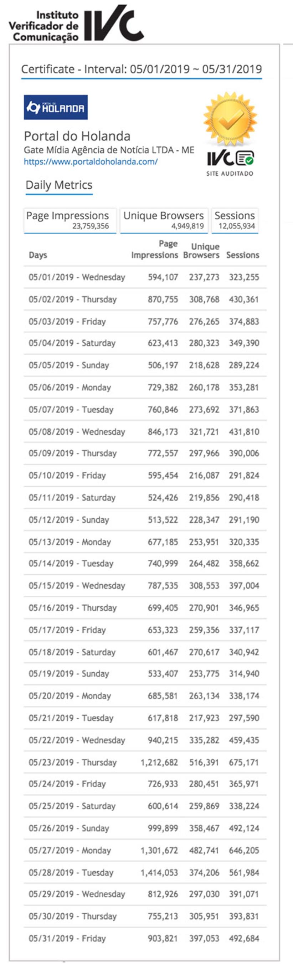Click the Portal do Holanda logo
Screen dimensions: 293x980
(56, 107)
